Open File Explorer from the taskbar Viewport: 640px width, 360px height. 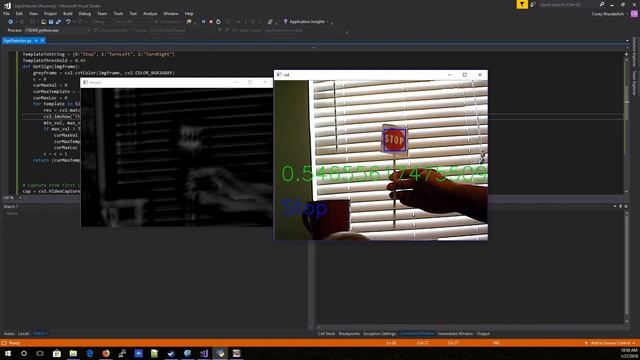(73, 353)
